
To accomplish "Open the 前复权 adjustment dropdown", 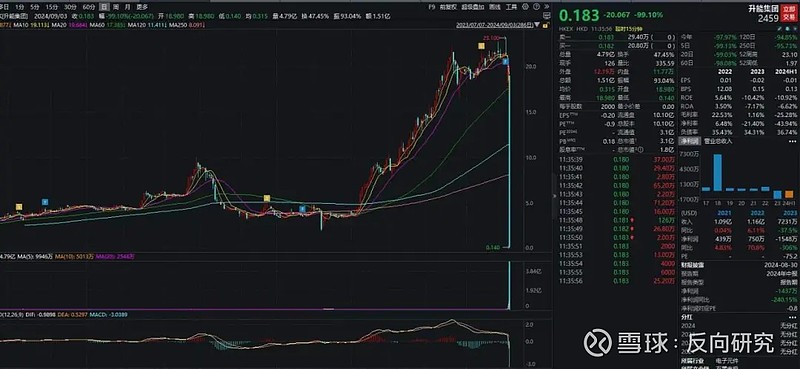I will point(447,7).
